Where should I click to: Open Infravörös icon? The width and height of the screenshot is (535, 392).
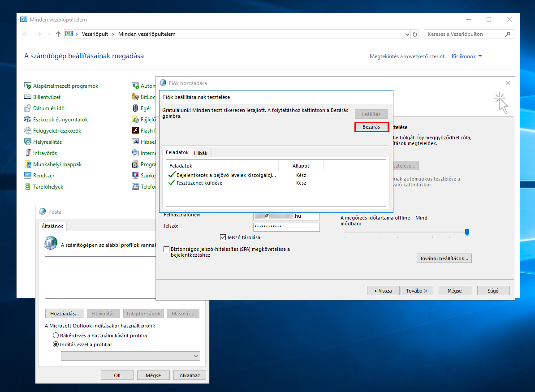(28, 153)
